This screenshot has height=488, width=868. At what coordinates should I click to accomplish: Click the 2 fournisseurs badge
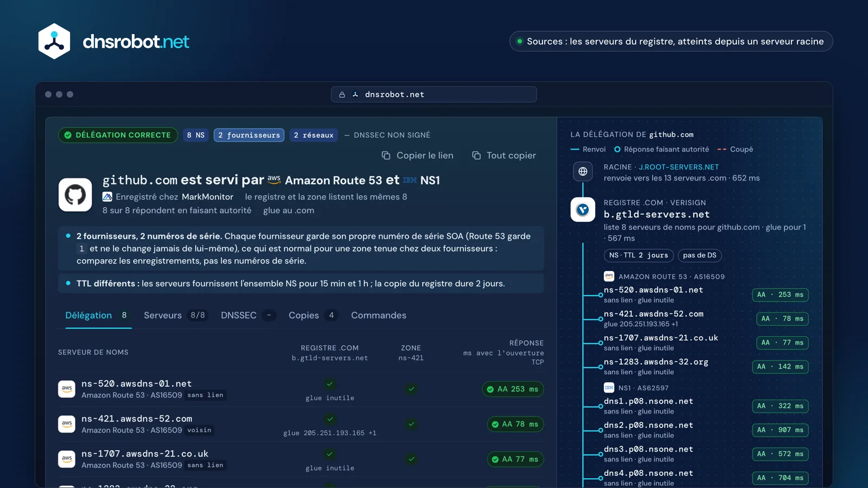pyautogui.click(x=249, y=135)
